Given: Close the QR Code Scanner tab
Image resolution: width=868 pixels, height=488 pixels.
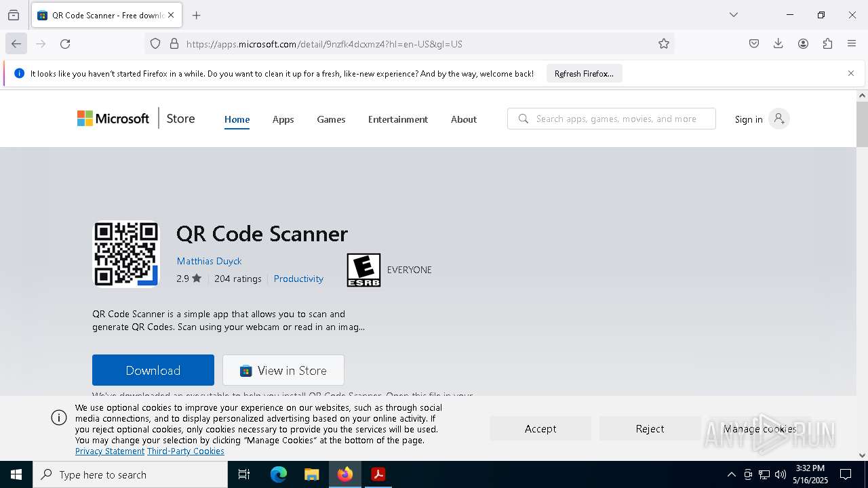Looking at the screenshot, I should click(171, 15).
